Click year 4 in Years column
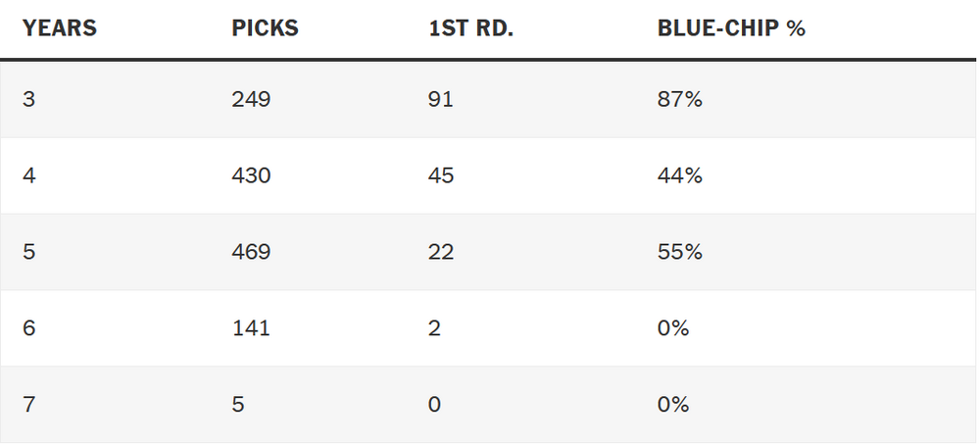The image size is (980, 445). pos(28,176)
